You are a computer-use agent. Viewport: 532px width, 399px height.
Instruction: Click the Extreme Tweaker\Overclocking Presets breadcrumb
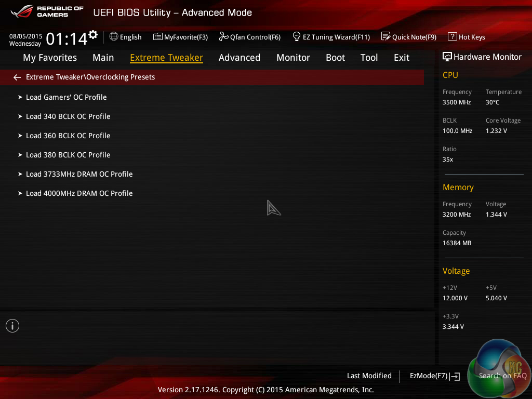pyautogui.click(x=90, y=77)
